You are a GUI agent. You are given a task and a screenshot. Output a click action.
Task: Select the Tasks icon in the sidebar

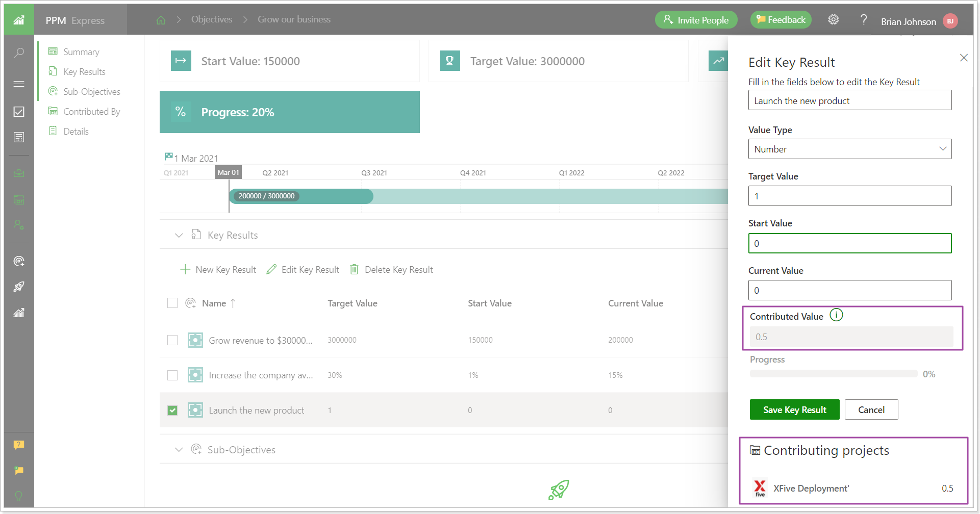19,112
